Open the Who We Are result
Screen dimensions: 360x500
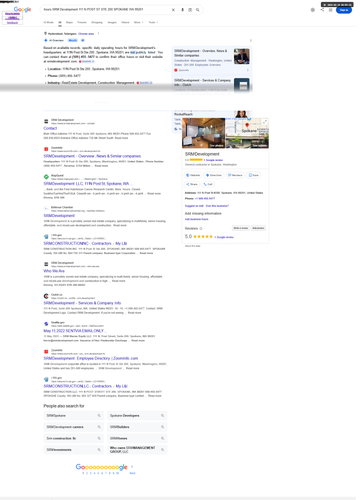coord(54,271)
